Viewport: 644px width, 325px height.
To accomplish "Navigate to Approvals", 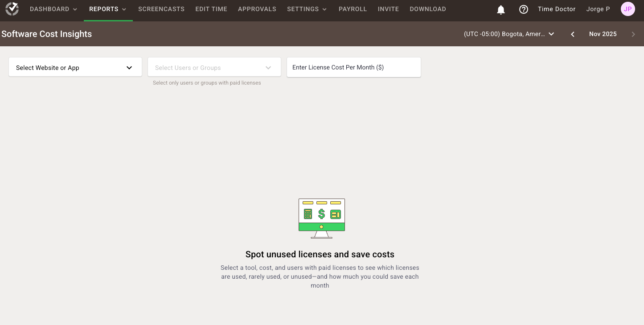I will pyautogui.click(x=257, y=9).
